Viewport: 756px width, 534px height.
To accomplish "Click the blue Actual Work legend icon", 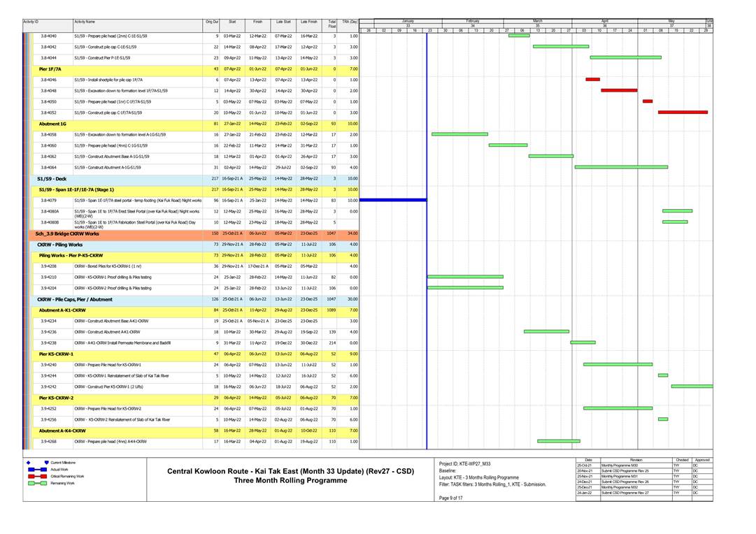I will tap(36, 470).
